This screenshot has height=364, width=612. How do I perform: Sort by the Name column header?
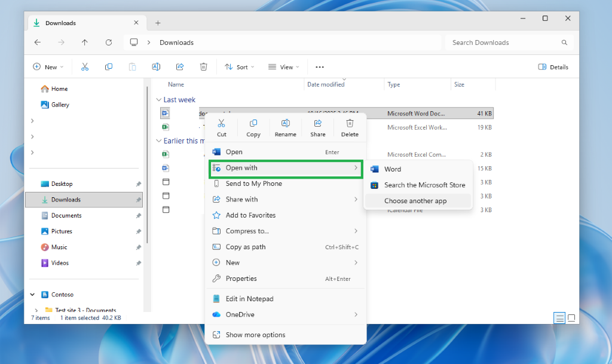(x=176, y=84)
